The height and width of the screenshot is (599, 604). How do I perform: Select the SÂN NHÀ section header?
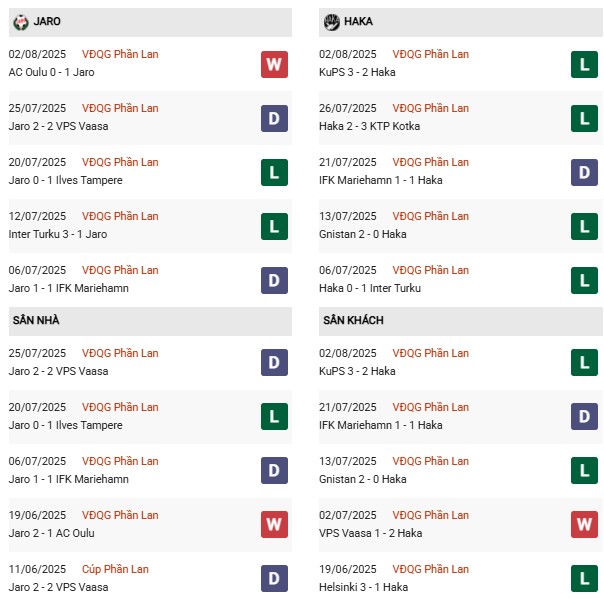click(36, 320)
